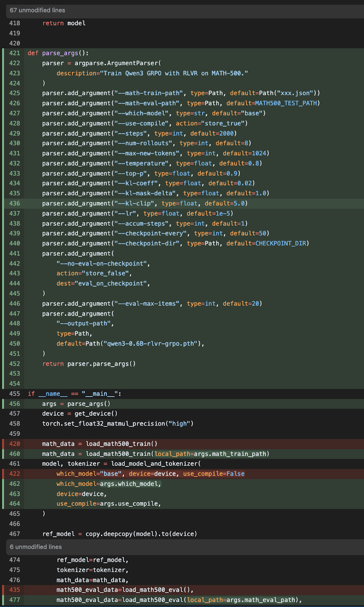Image resolution: width=364 pixels, height=607 pixels.
Task: Click "argparse.ArgumentParser(" text
Action: pos(118,63)
